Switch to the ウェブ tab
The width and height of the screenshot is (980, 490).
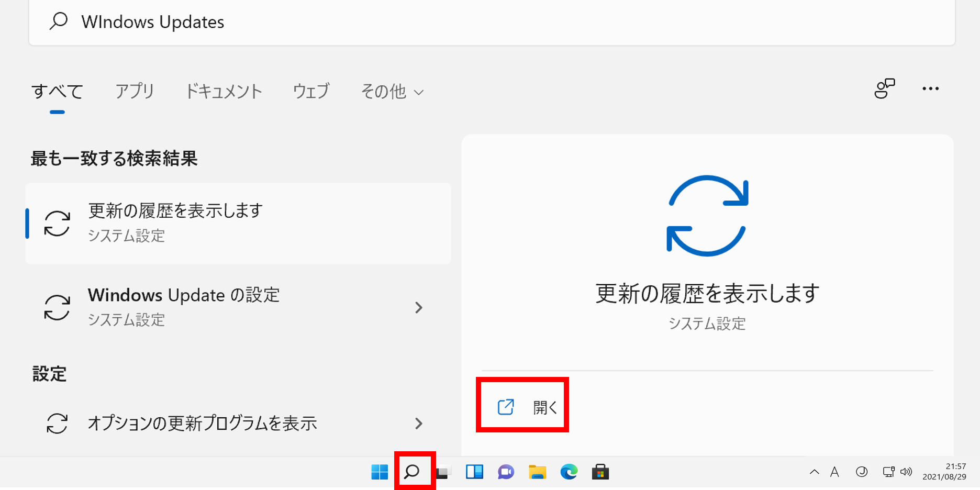coord(311,92)
